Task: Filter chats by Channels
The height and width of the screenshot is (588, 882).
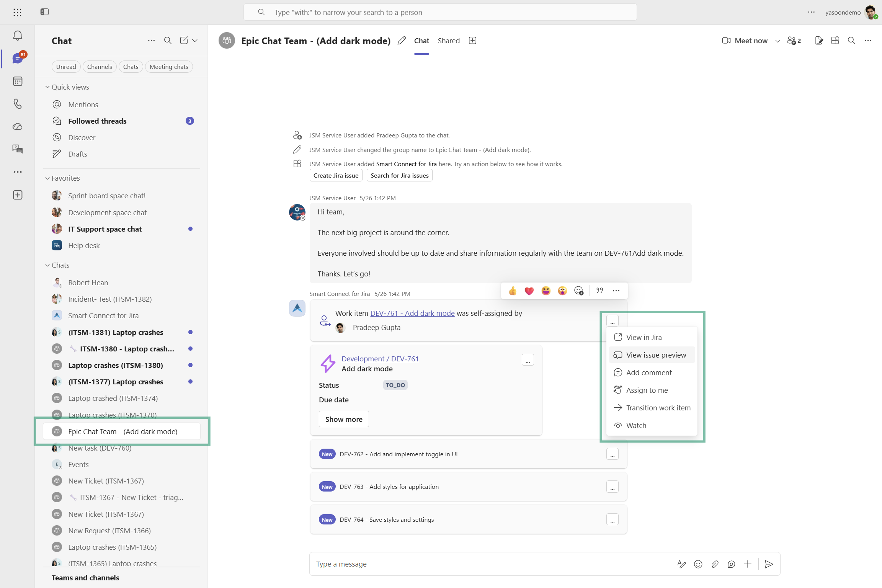Action: coord(100,67)
